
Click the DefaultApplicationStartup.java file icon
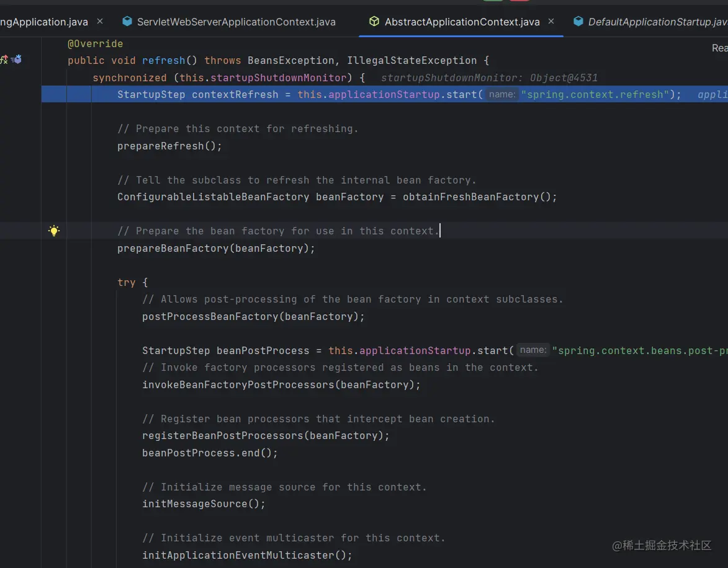point(578,21)
